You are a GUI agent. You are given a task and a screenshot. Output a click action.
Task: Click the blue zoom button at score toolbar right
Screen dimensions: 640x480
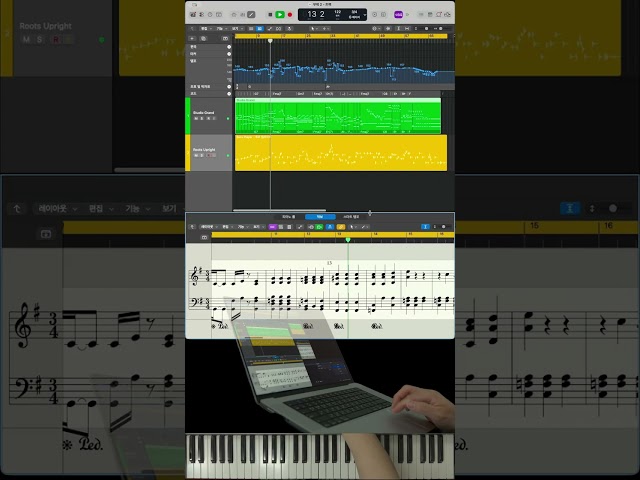[x=425, y=227]
